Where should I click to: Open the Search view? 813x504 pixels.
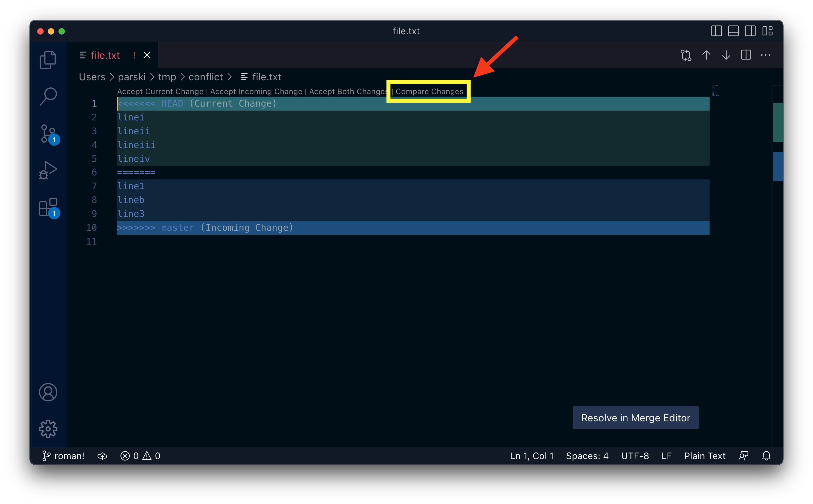(48, 96)
